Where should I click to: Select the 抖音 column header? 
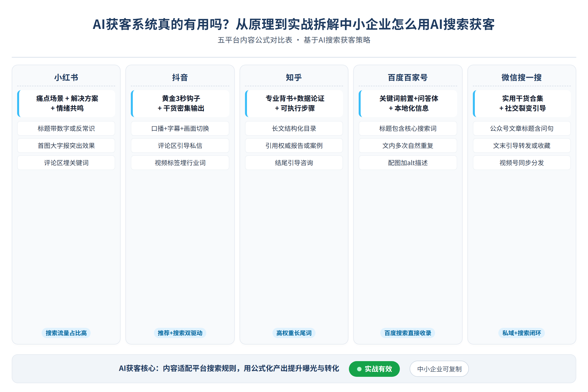click(x=180, y=77)
